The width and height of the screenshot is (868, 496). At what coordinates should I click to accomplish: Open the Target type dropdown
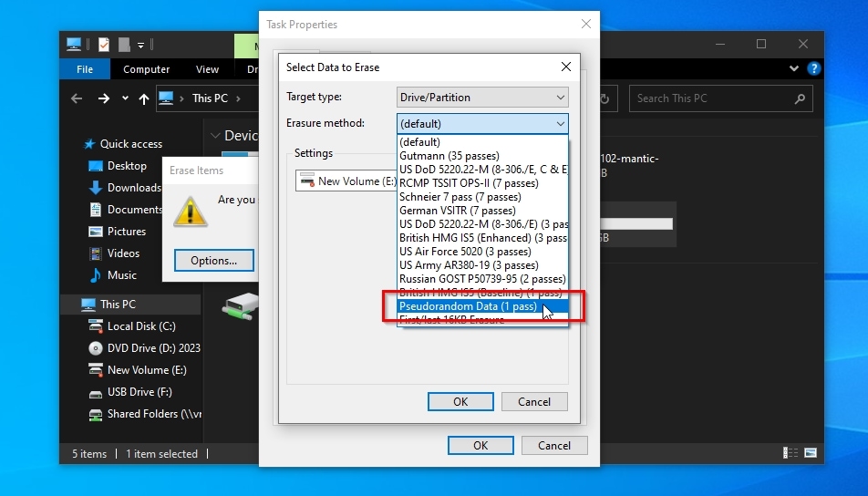click(482, 98)
